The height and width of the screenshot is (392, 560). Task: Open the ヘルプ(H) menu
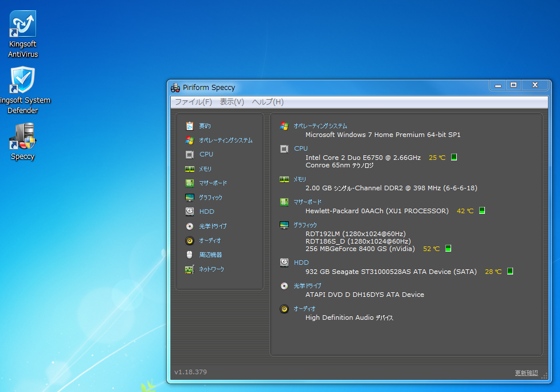click(x=268, y=102)
